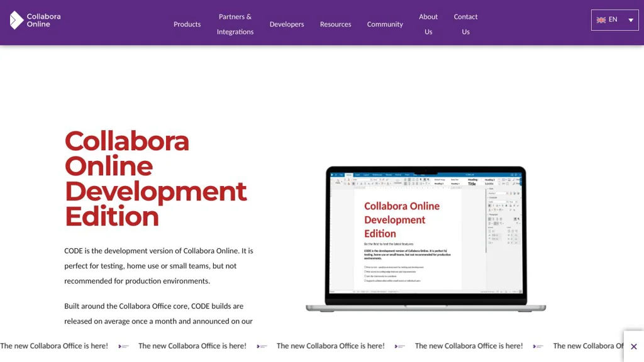
Task: Click the UK flag language icon
Action: coord(601,19)
